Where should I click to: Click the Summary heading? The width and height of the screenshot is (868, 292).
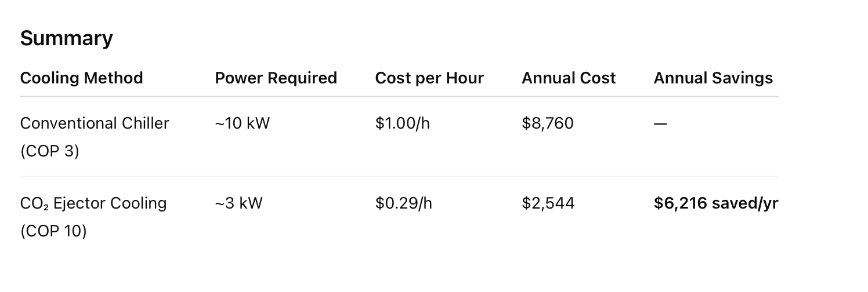(66, 38)
